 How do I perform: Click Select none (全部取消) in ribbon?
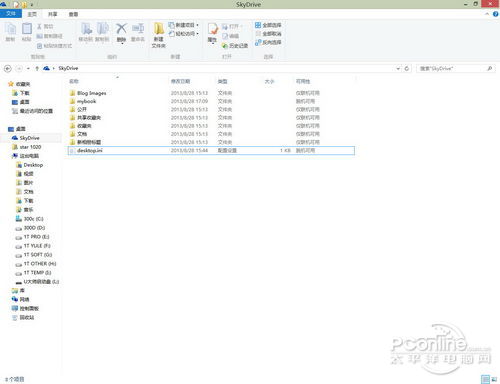pos(268,34)
